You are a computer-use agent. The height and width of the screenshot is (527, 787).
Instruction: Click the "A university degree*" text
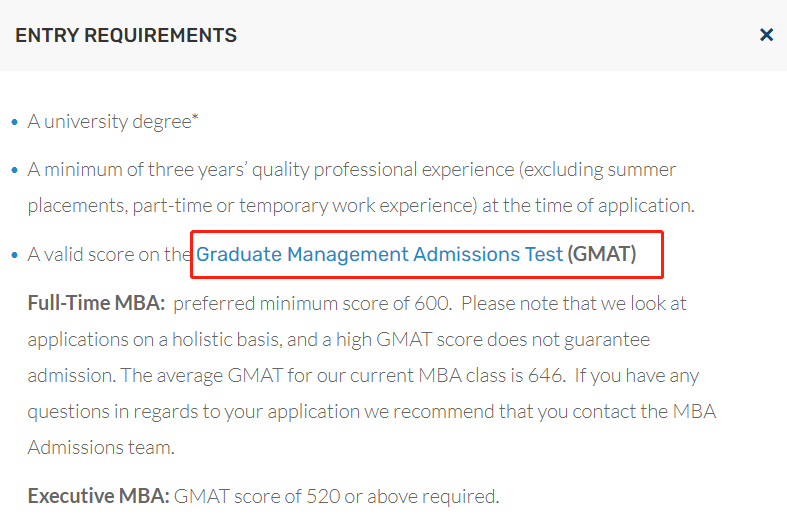click(113, 121)
